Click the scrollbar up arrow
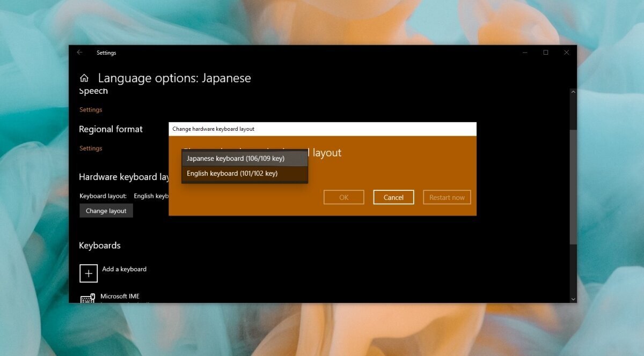The height and width of the screenshot is (356, 644). (573, 92)
